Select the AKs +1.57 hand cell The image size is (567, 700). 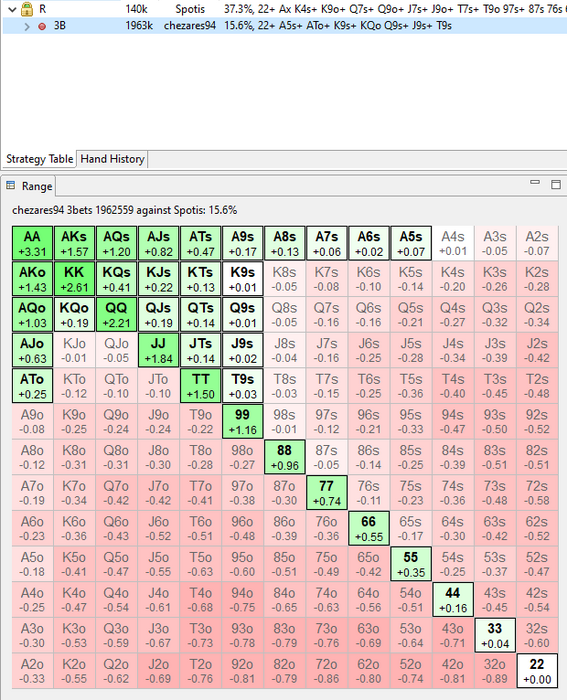click(x=74, y=243)
